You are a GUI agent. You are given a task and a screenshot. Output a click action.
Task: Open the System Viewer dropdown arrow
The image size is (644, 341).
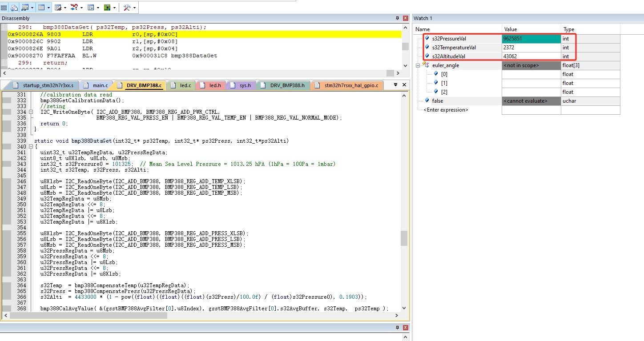pyautogui.click(x=114, y=8)
